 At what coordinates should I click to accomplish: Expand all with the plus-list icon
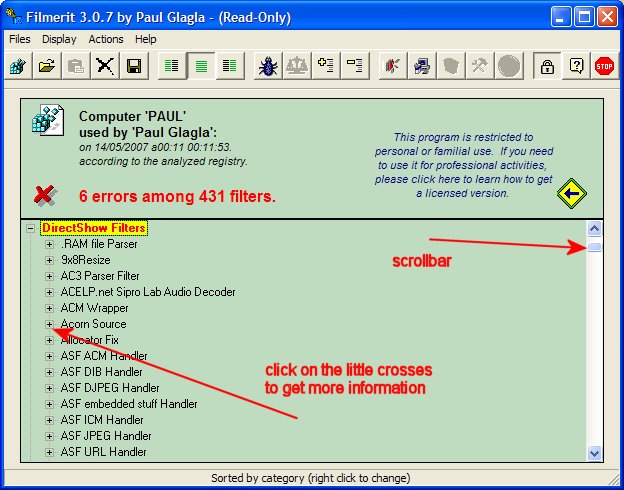tap(326, 66)
